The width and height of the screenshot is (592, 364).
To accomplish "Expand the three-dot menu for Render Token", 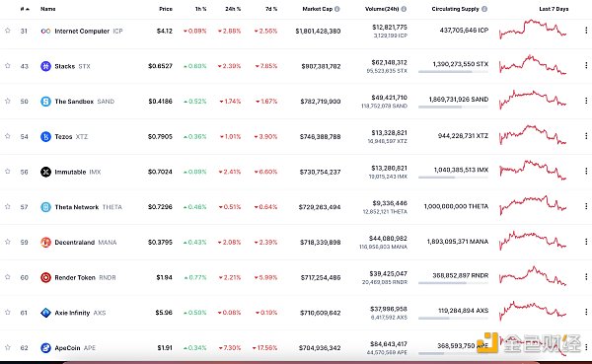I will pos(586,277).
